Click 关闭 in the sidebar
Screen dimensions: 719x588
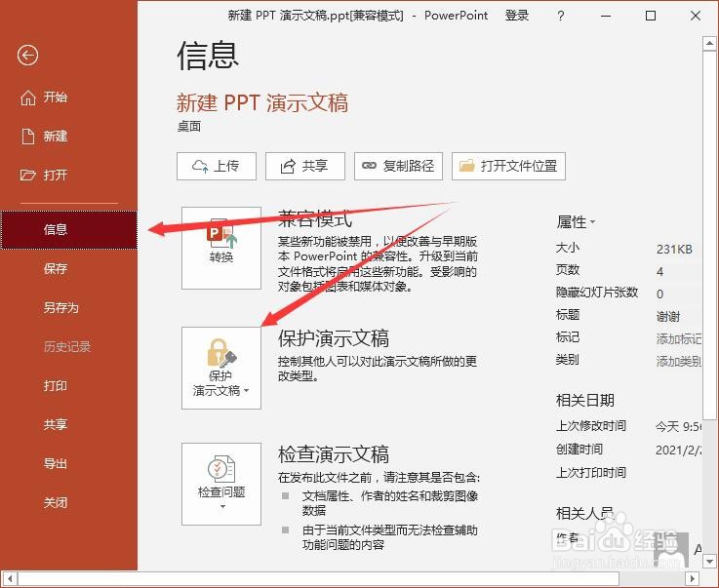tap(56, 502)
